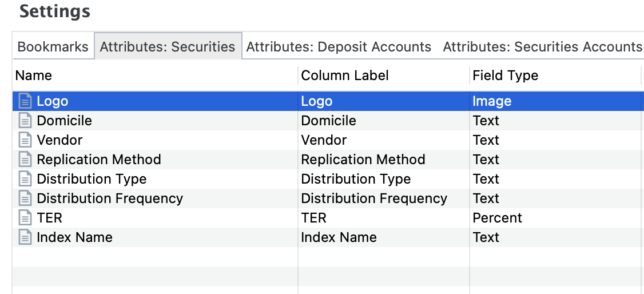The image size is (644, 294).
Task: Click the Vendor column label cell
Action: (324, 140)
